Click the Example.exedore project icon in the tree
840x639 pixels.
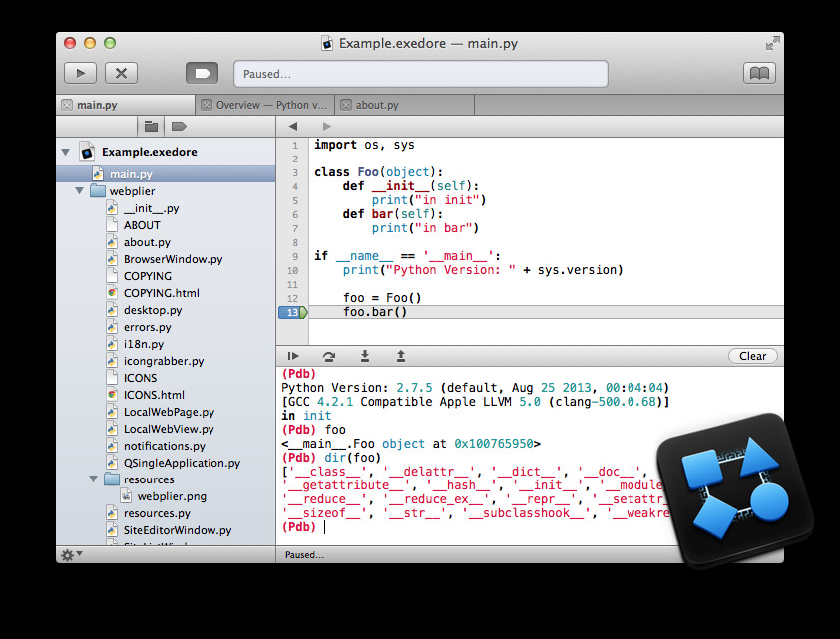coord(87,152)
